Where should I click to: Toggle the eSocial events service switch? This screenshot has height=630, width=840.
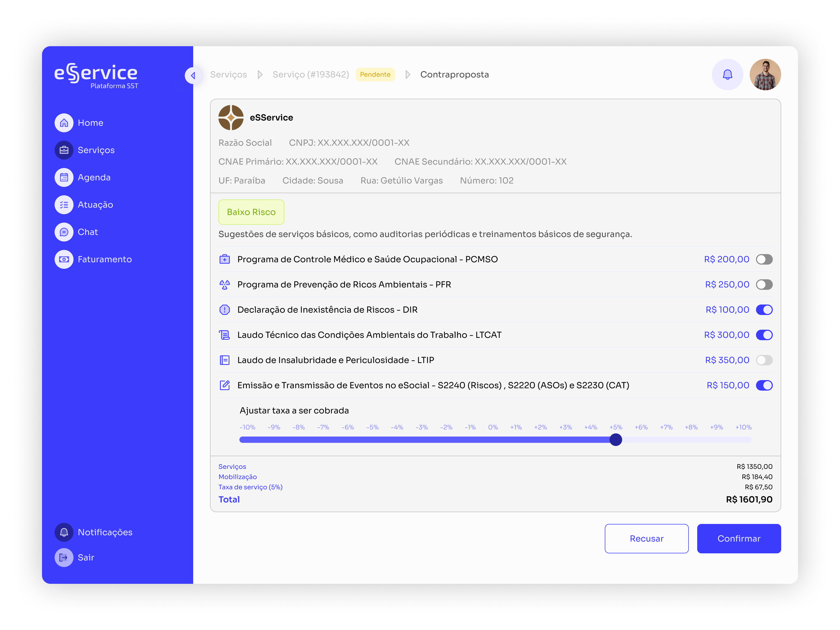[764, 385]
